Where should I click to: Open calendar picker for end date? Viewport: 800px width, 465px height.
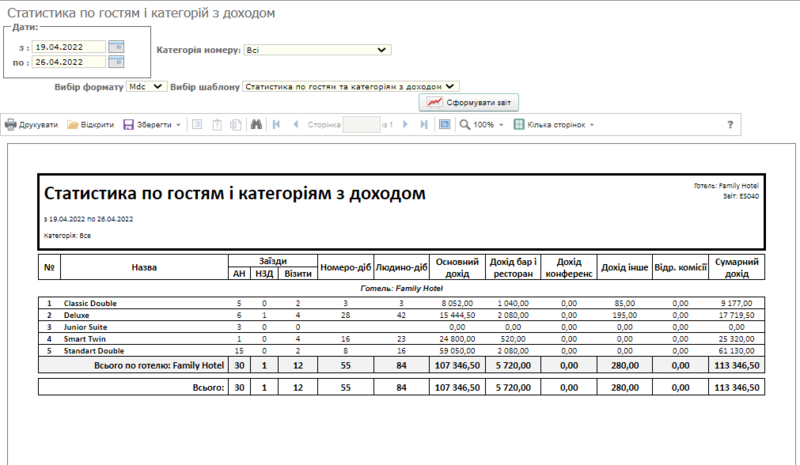coord(116,62)
